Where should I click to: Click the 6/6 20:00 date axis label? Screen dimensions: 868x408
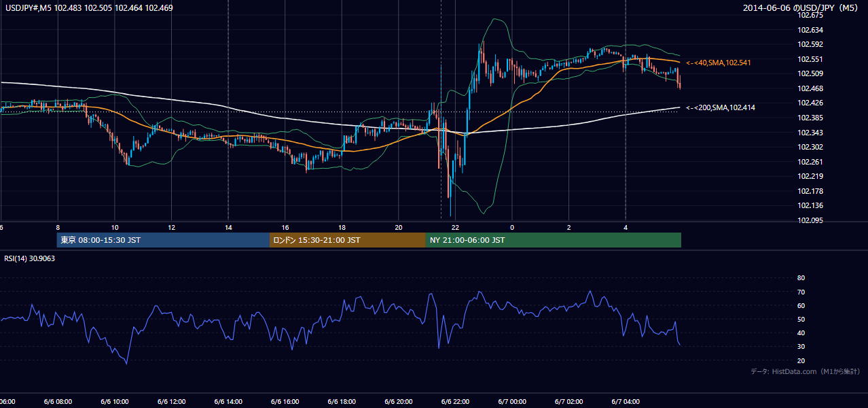(x=398, y=401)
